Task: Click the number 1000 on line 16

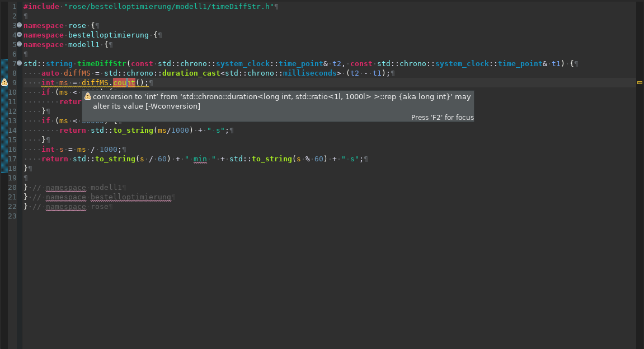Action: pyautogui.click(x=109, y=149)
